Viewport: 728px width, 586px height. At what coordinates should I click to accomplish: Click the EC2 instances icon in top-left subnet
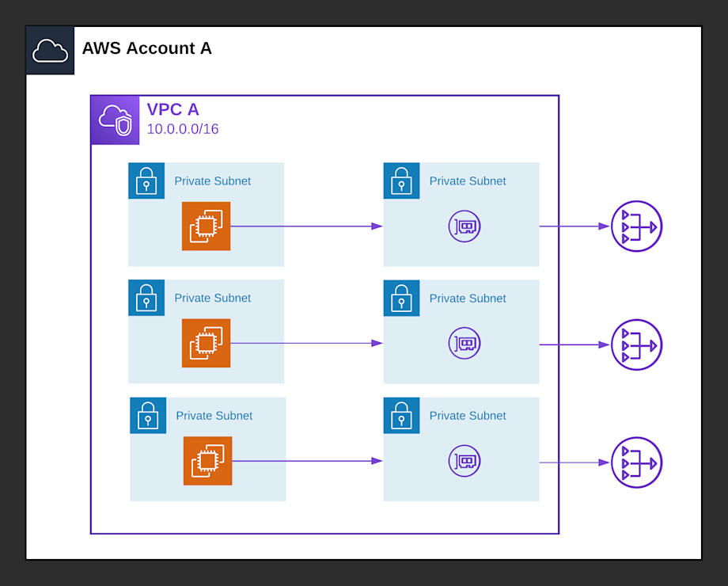(207, 226)
